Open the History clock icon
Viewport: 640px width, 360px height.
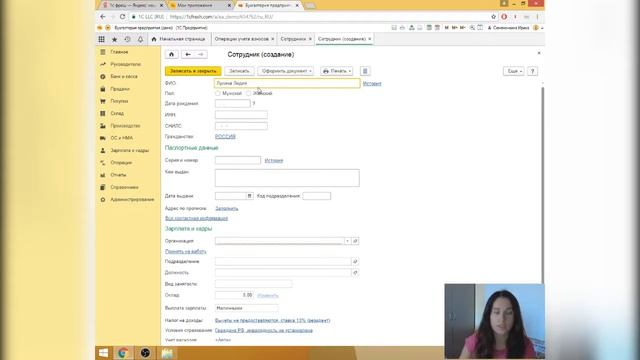click(x=127, y=39)
